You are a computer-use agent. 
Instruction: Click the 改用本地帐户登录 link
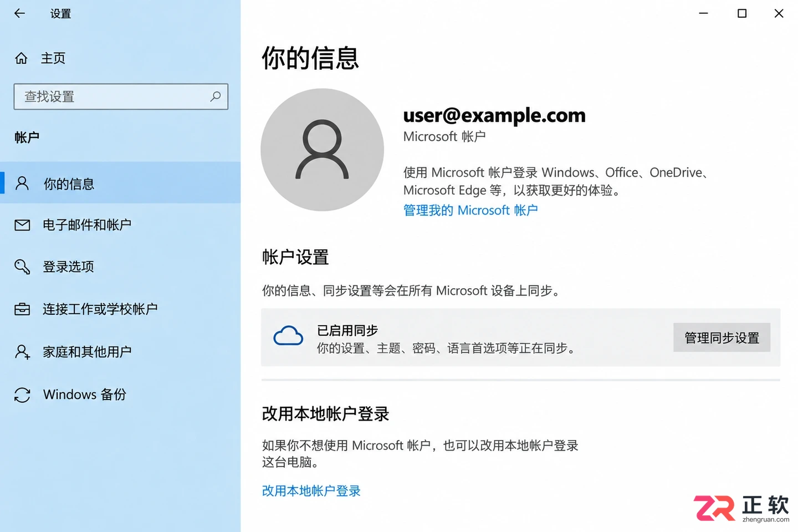[311, 491]
